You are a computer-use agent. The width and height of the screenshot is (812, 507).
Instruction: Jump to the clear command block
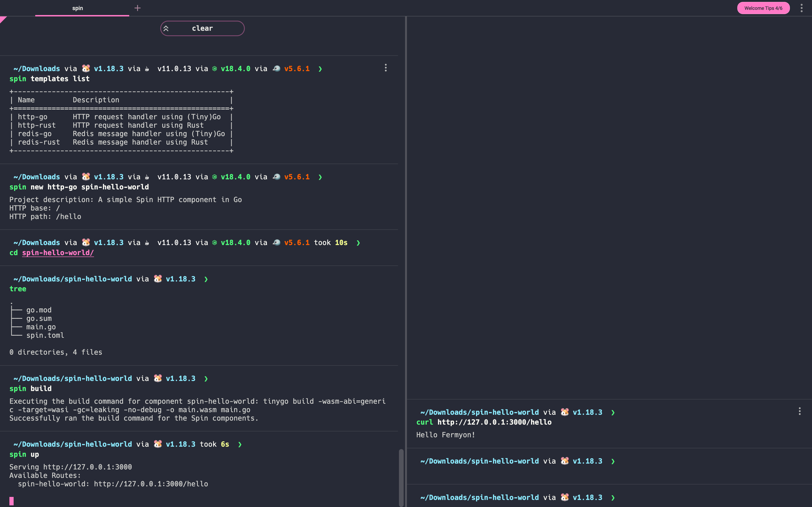click(x=202, y=28)
